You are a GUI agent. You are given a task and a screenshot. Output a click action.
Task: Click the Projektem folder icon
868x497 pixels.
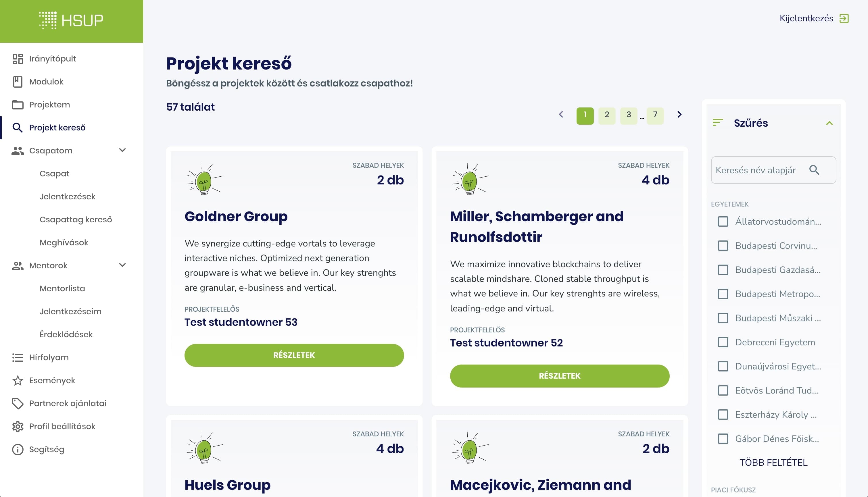click(x=18, y=105)
